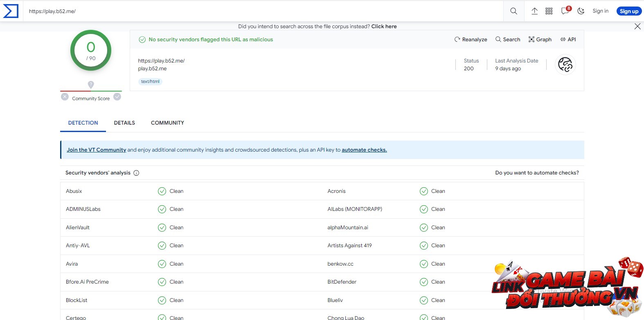This screenshot has height=320, width=644.
Task: Click Clean check icon for ADMINUSLabs
Action: tap(162, 209)
